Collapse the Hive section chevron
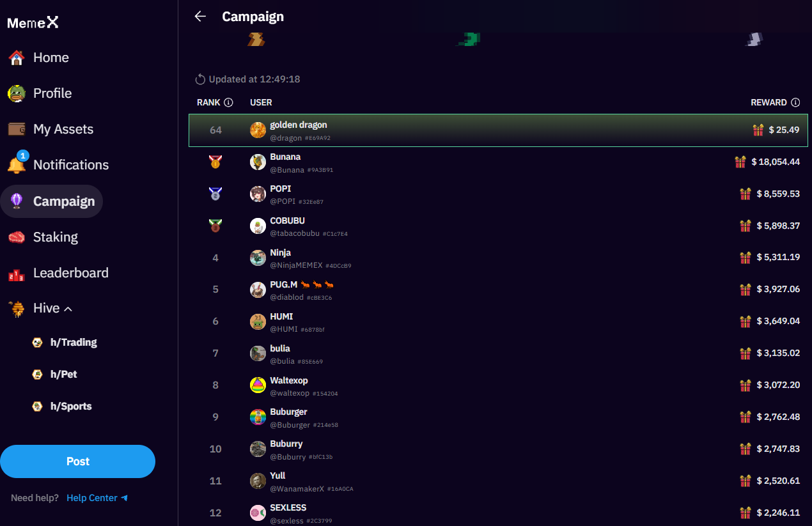812x526 pixels. [x=68, y=309]
